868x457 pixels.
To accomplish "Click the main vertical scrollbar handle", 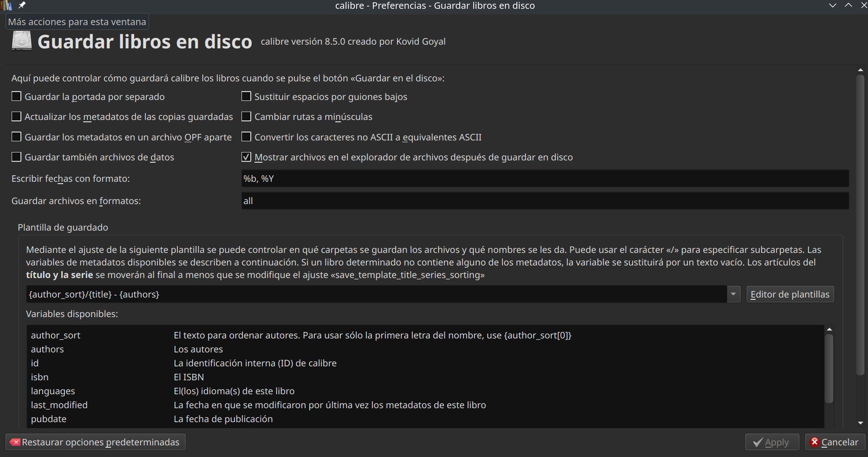I will coord(860,223).
